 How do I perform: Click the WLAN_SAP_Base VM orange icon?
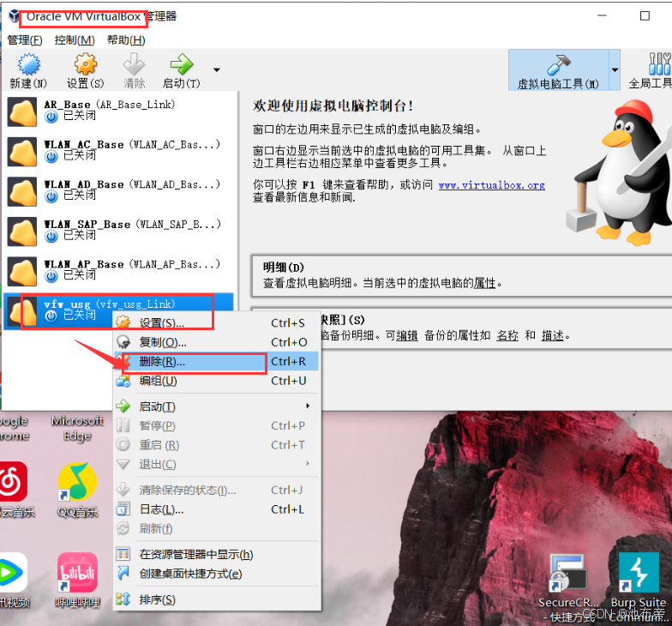coord(22,232)
